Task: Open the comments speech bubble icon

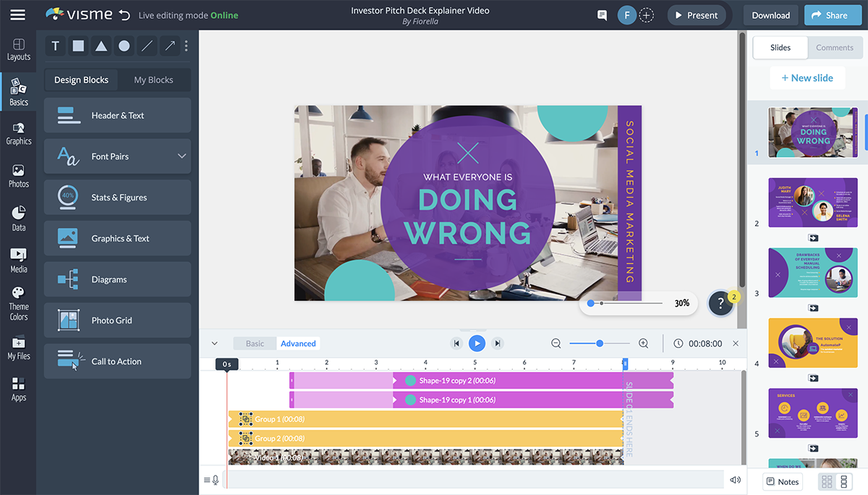Action: [602, 15]
